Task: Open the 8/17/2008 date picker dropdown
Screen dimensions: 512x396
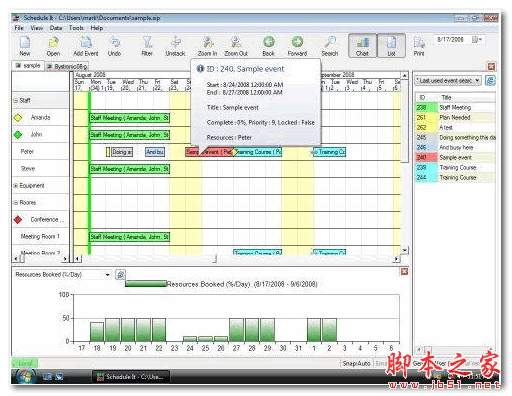Action: coord(477,40)
